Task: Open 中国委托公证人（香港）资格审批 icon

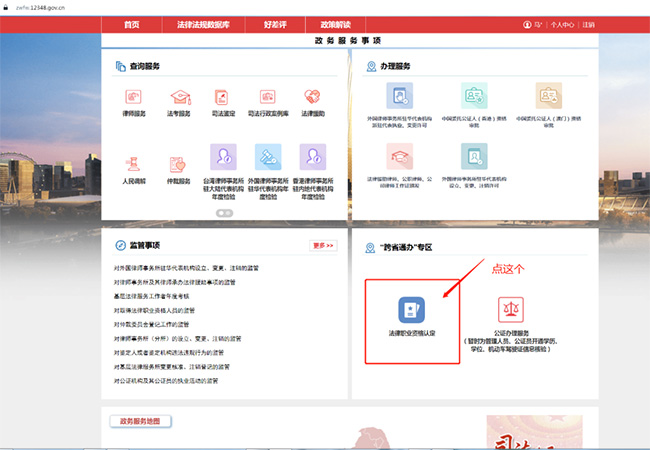Action: pyautogui.click(x=474, y=96)
